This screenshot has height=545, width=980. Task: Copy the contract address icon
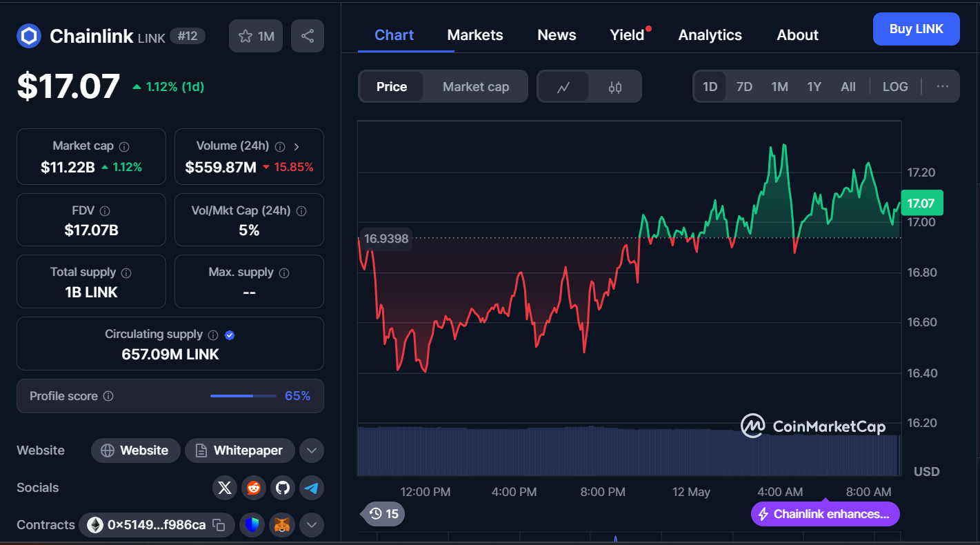click(219, 525)
